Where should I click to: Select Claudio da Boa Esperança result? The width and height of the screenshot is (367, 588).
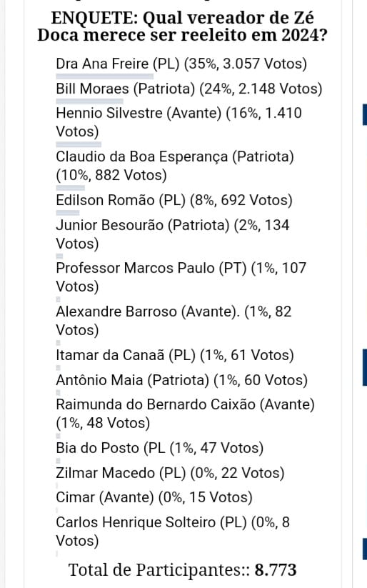pos(175,166)
